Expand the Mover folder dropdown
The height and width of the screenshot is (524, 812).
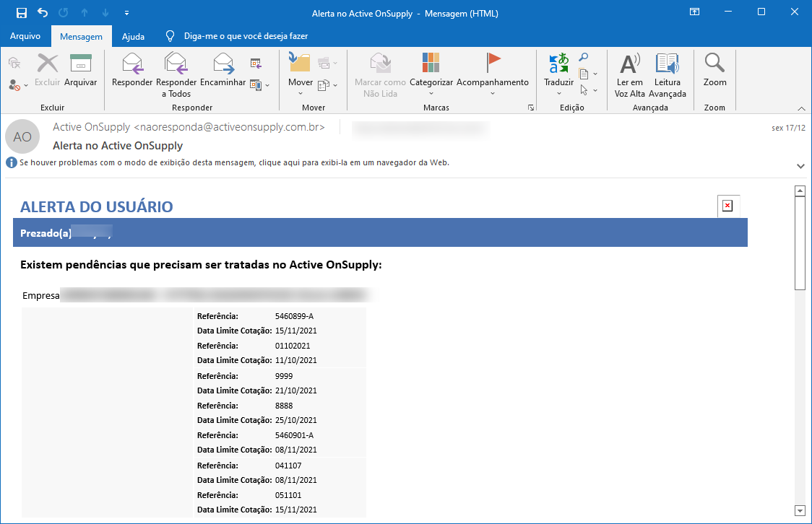(301, 93)
